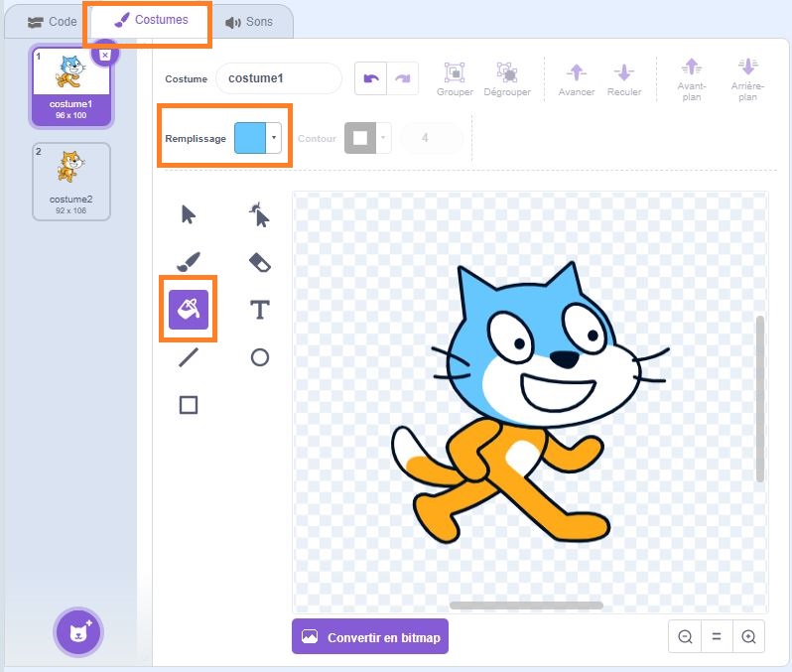This screenshot has height=672, width=792.
Task: Zoom in on the canvas
Action: [748, 636]
